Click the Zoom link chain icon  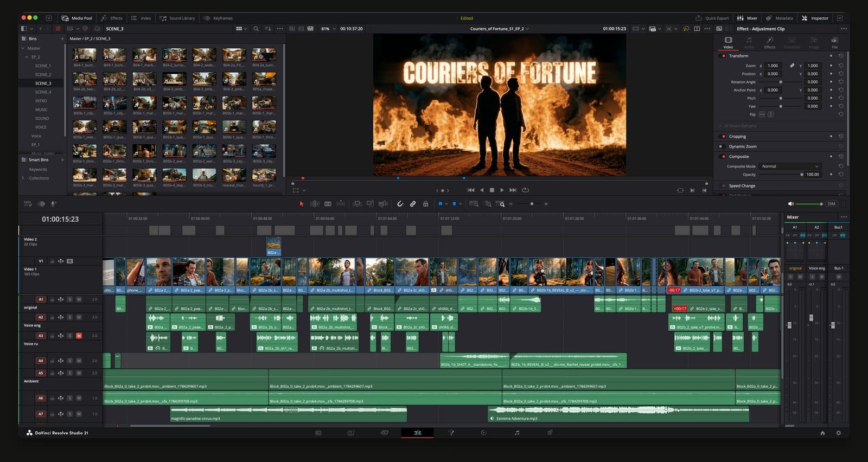point(792,66)
